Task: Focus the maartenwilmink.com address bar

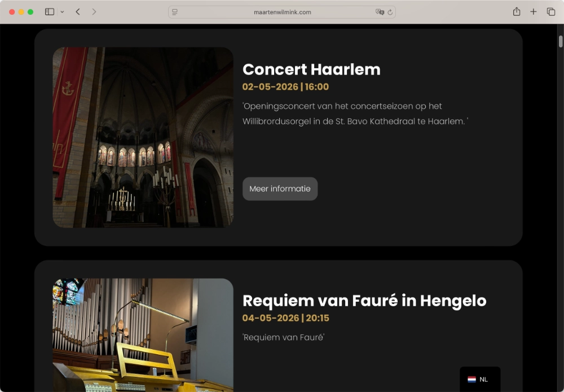Action: (x=282, y=12)
